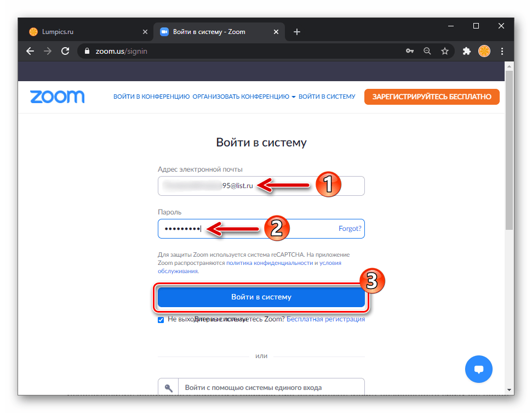This screenshot has height=413, width=532.
Task: Minimize the browser window
Action: (x=451, y=26)
